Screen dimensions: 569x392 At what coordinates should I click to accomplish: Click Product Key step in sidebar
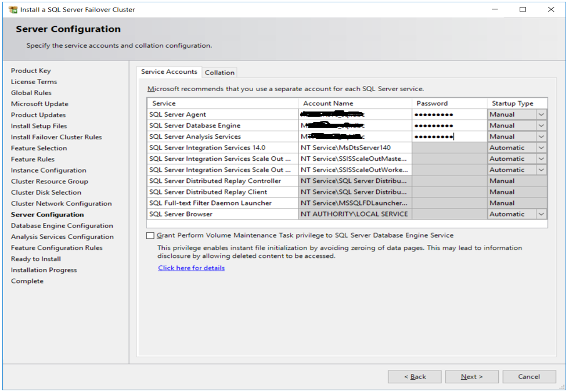point(31,71)
